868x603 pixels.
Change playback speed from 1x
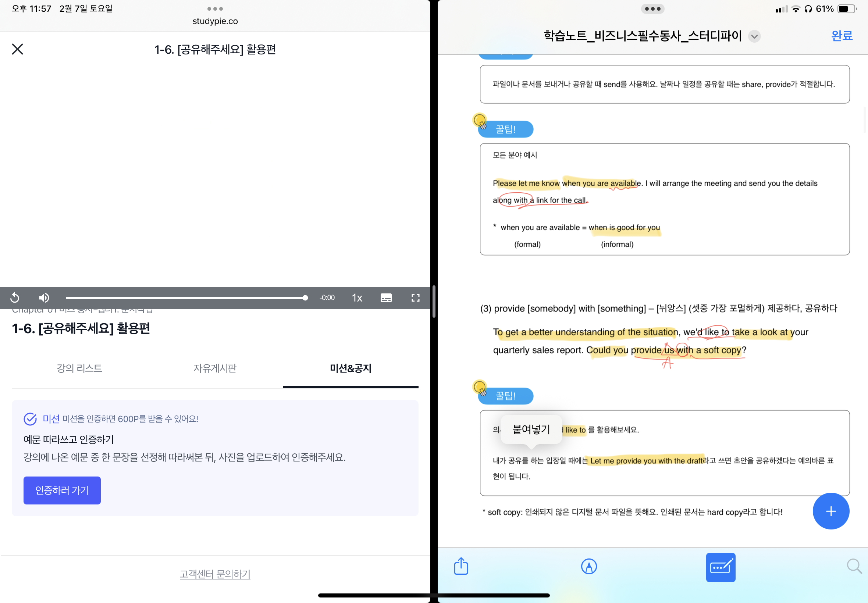point(357,298)
